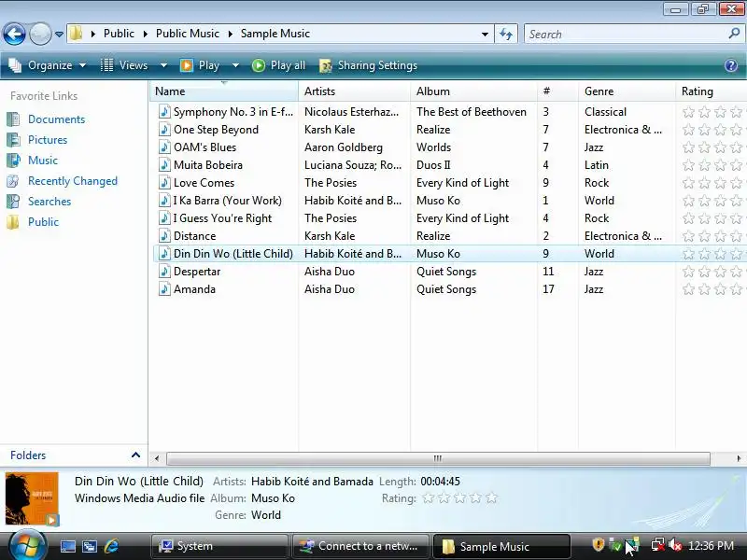Viewport: 747px width, 560px height.
Task: Expand the Folders pane chevron
Action: pyautogui.click(x=135, y=455)
